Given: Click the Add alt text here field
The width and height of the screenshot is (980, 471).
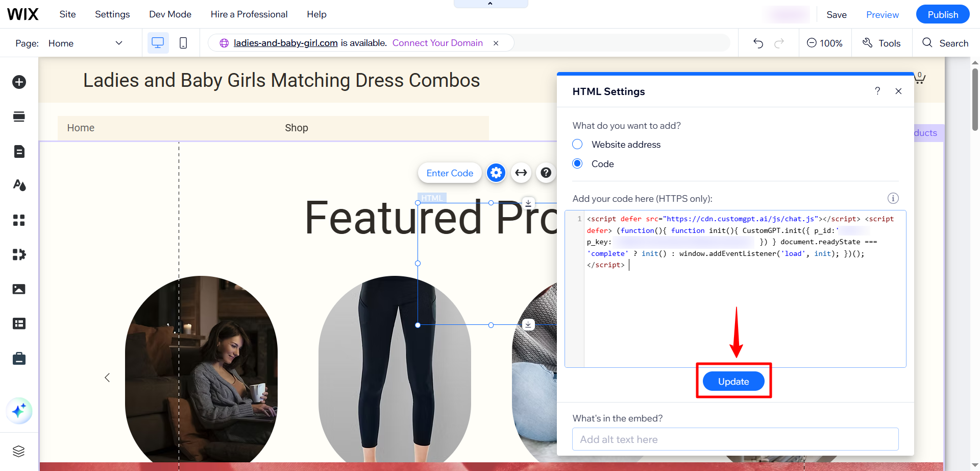Looking at the screenshot, I should point(735,439).
